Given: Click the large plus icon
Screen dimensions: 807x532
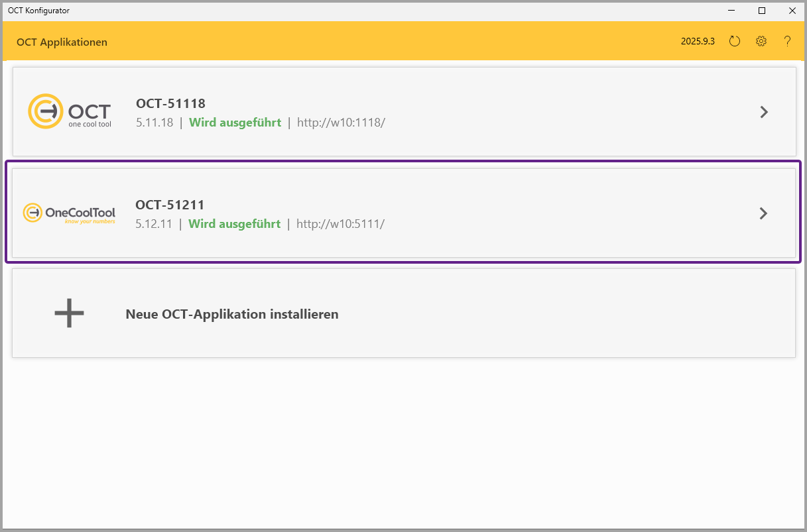Looking at the screenshot, I should (69, 313).
